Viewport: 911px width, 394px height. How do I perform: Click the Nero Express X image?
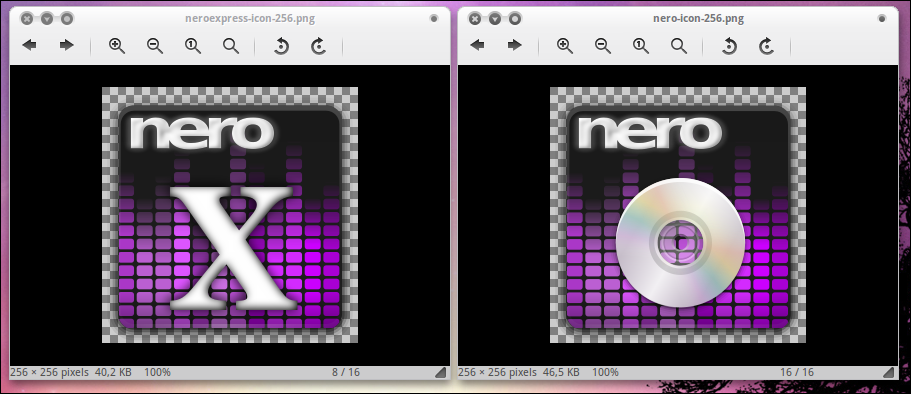tap(230, 215)
